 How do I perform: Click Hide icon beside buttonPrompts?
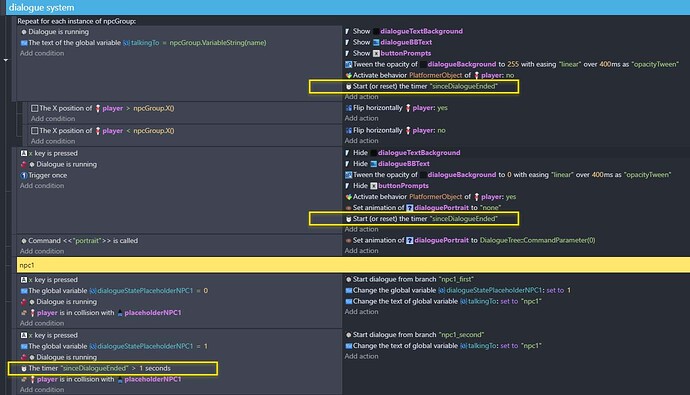pyautogui.click(x=348, y=186)
